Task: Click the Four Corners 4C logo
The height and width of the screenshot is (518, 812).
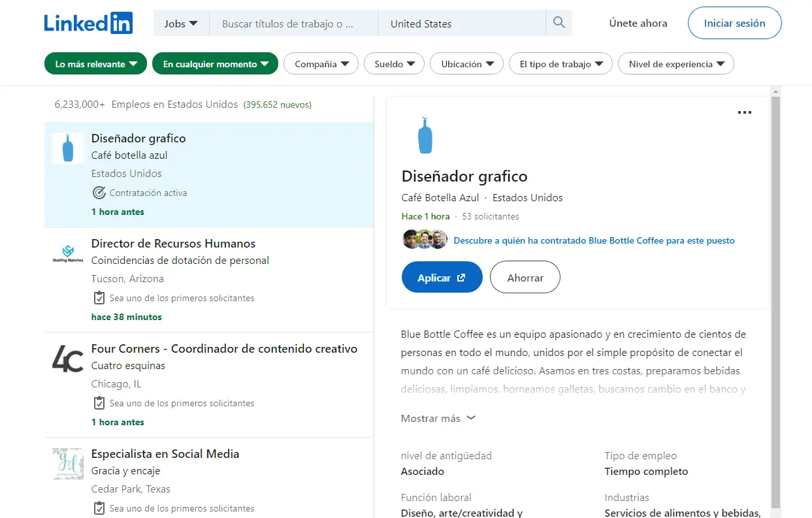Action: point(68,359)
